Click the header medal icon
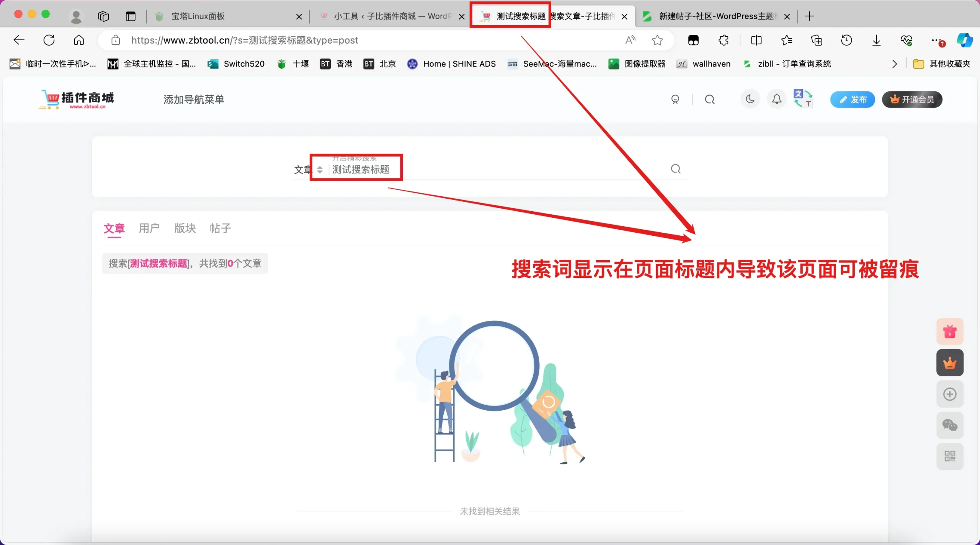980x545 pixels. click(675, 100)
